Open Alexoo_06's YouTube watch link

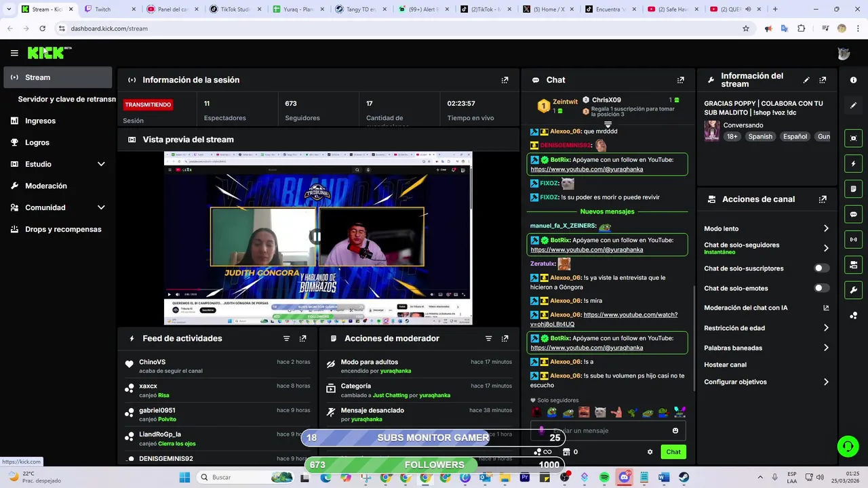click(x=603, y=319)
